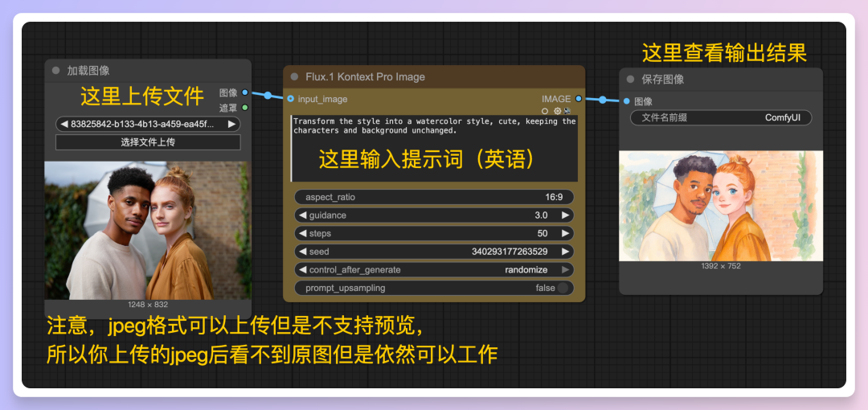Screen dimensions: 868x410
Task: Click the link midpoint between Flux and 保存图像
Action: [602, 100]
